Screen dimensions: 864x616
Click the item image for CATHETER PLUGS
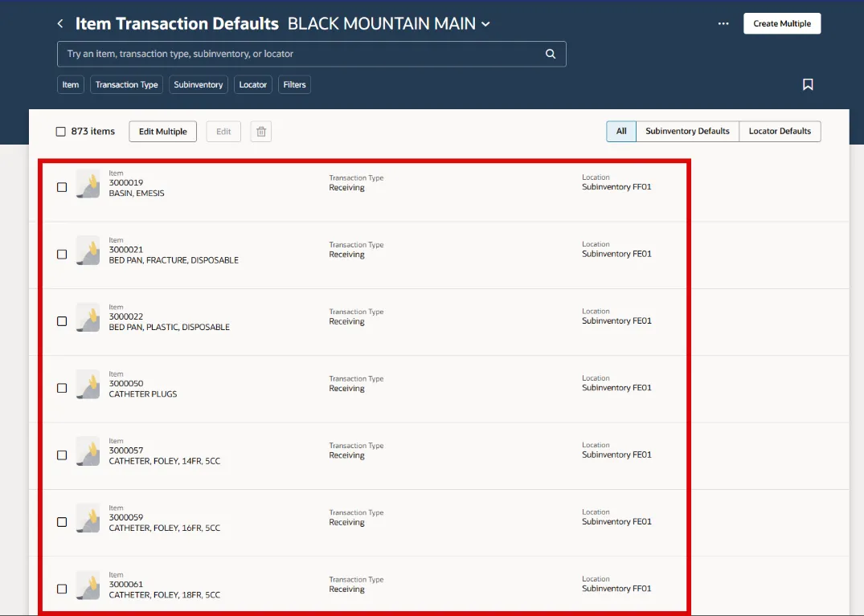click(88, 385)
